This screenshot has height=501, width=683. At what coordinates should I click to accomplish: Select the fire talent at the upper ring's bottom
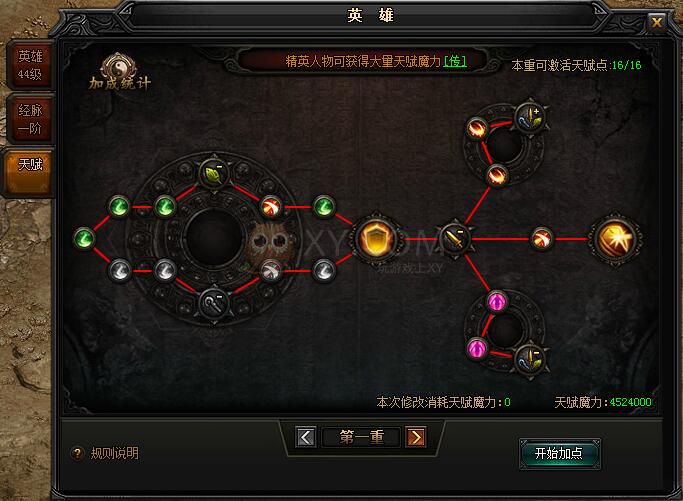pos(496,176)
